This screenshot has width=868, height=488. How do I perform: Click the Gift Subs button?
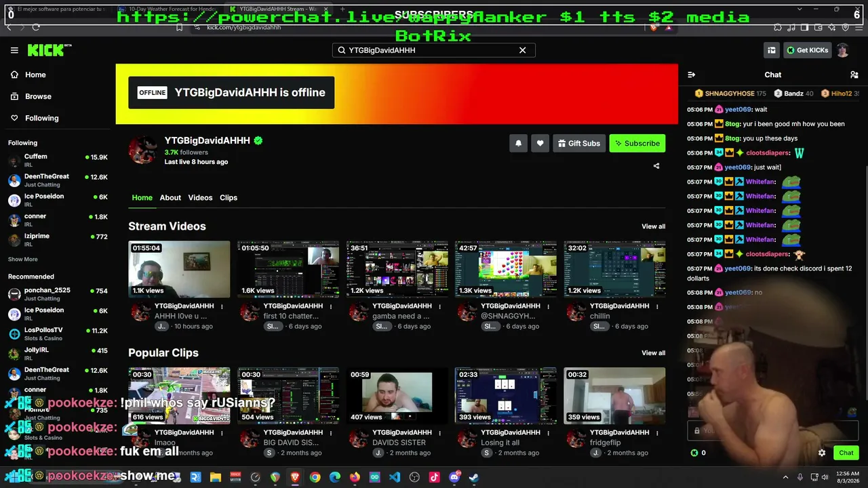(x=579, y=143)
